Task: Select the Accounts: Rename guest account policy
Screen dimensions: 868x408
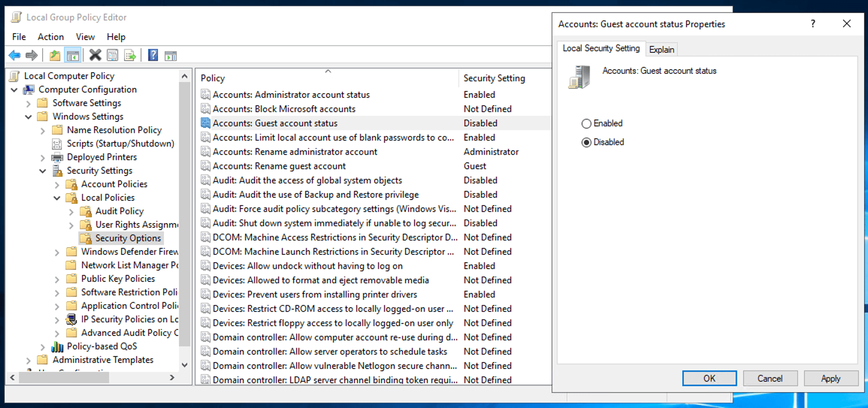Action: click(279, 166)
